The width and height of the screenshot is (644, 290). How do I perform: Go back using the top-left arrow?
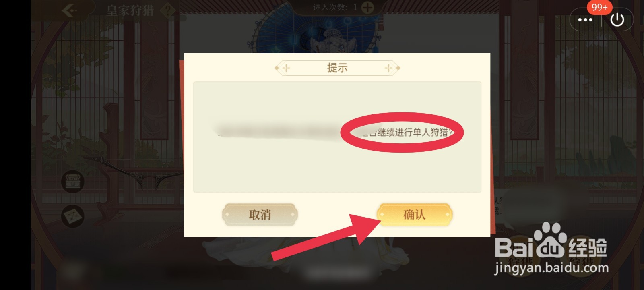(69, 10)
